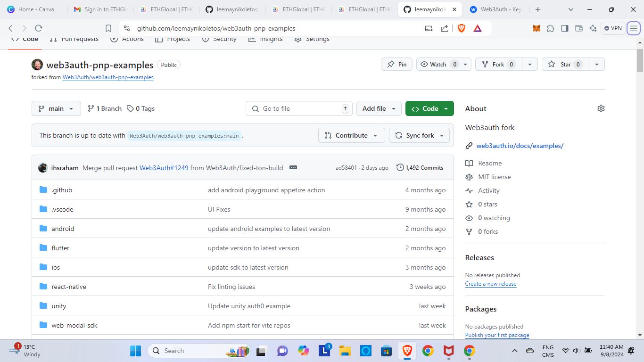Bookmark this page using the bookmark icon

(108, 28)
